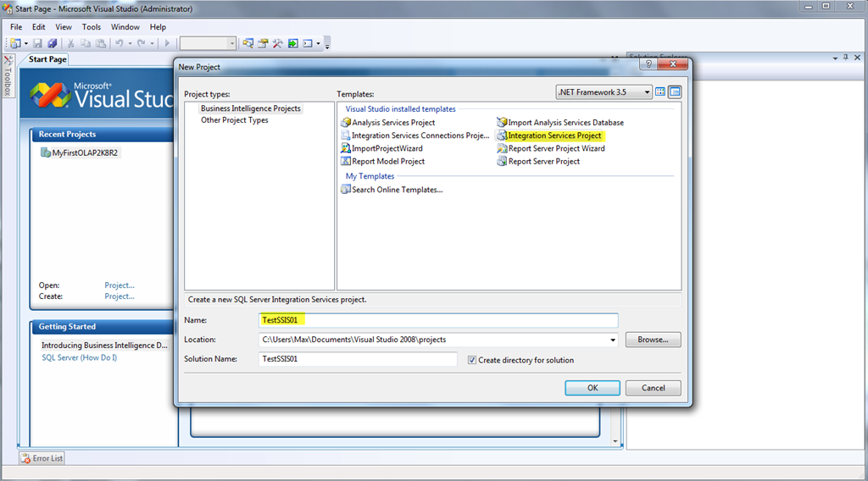Open the collapsed Toolbox side tab
The width and height of the screenshot is (868, 481).
8,75
